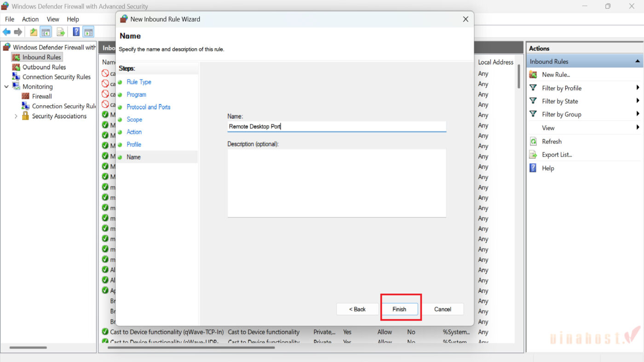The height and width of the screenshot is (362, 644).
Task: Select Outbound Rules in the console tree
Action: coord(44,67)
